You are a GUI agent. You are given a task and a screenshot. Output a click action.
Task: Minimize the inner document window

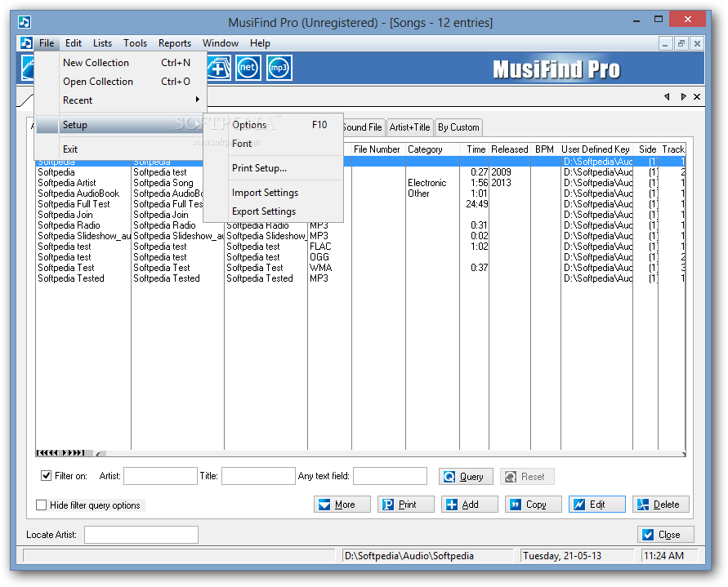coord(665,43)
